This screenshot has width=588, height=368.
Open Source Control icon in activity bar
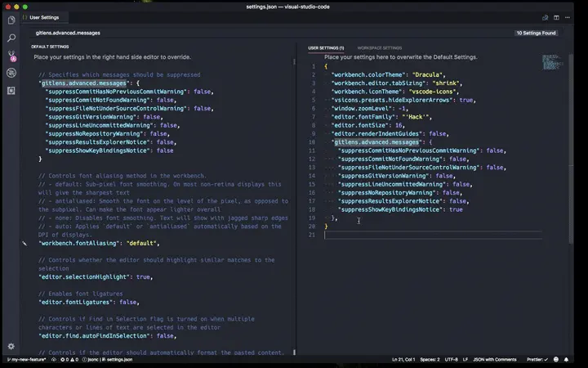click(x=11, y=56)
